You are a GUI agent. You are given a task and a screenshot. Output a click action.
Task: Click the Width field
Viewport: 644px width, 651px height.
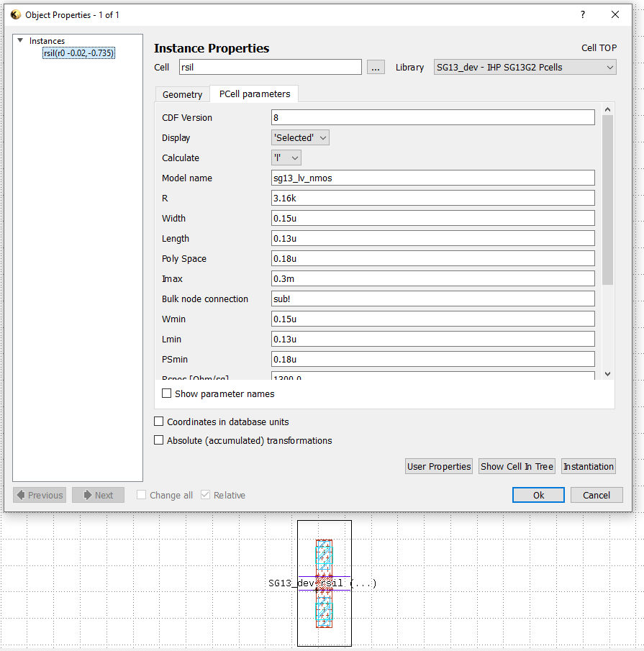pos(432,219)
